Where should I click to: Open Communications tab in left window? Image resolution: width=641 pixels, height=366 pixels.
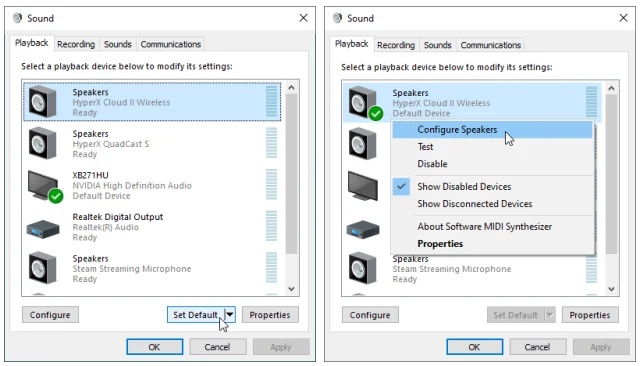[171, 44]
